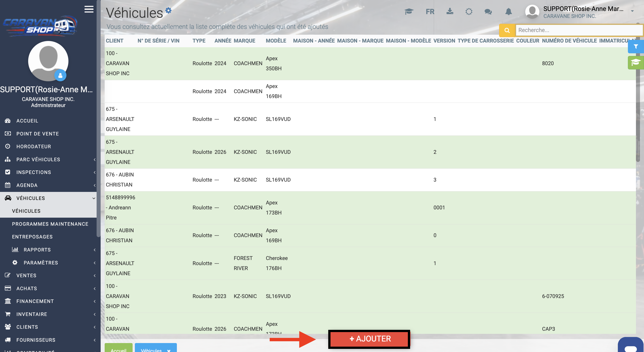The width and height of the screenshot is (644, 352).
Task: Expand Inventaire menu
Action: click(48, 314)
